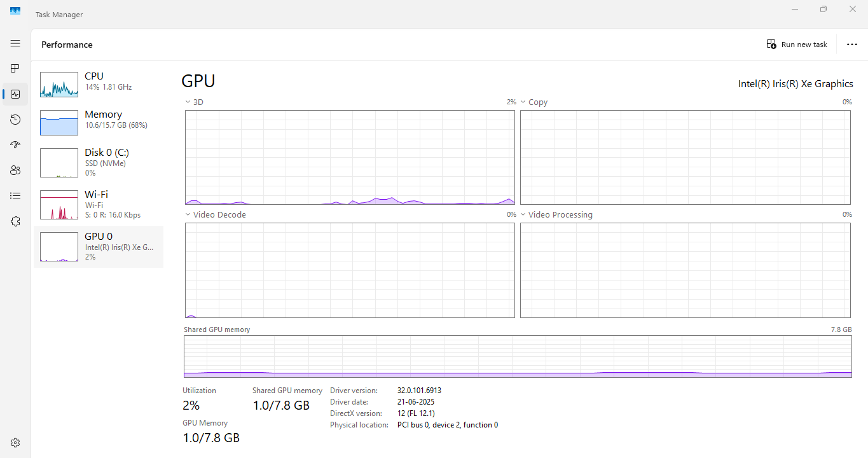This screenshot has width=868, height=458.
Task: Click the Shared GPU memory label above the wide graph
Action: tap(217, 330)
